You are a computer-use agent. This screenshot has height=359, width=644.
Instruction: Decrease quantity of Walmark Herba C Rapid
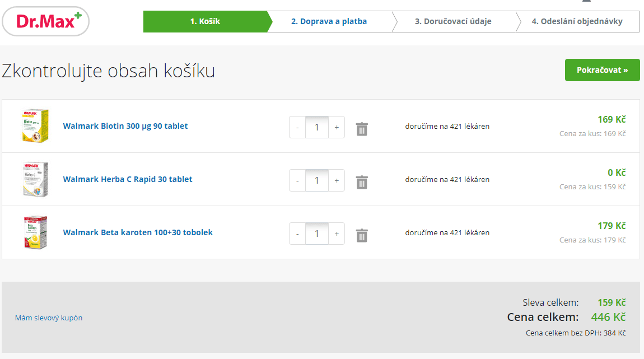(297, 180)
